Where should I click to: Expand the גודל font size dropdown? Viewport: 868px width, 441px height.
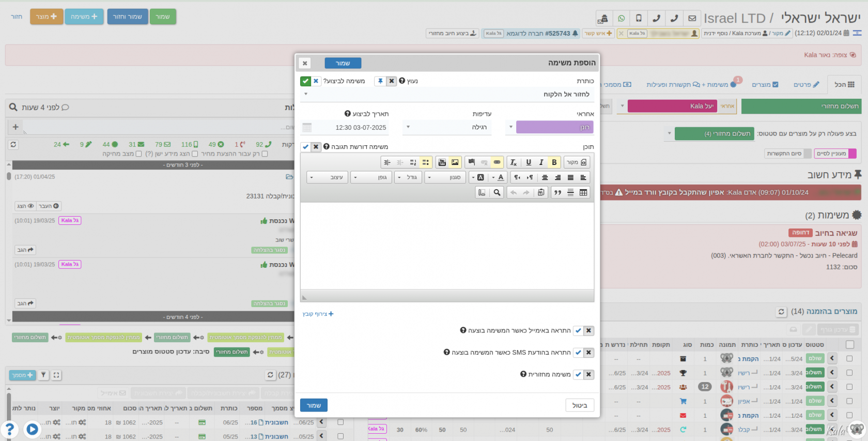tap(408, 177)
